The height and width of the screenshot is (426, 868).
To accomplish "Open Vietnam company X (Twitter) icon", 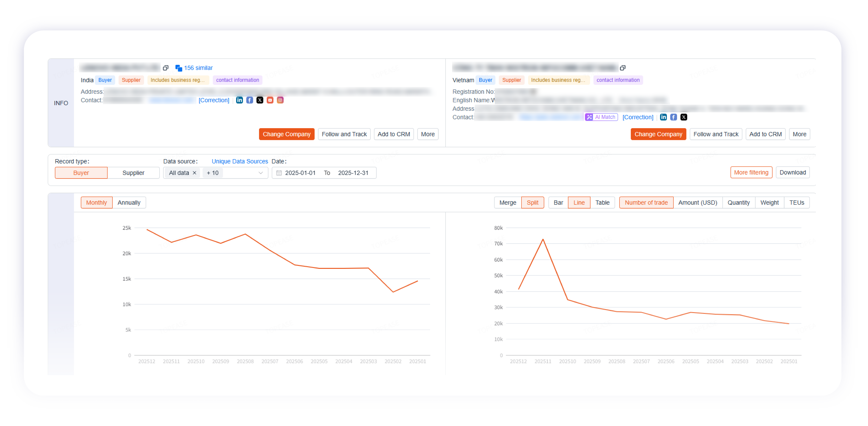I will point(683,117).
